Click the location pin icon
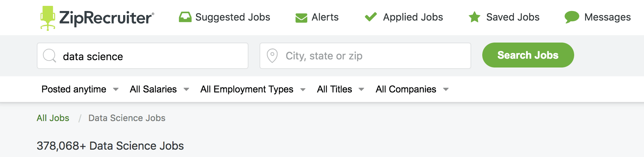 pyautogui.click(x=272, y=56)
